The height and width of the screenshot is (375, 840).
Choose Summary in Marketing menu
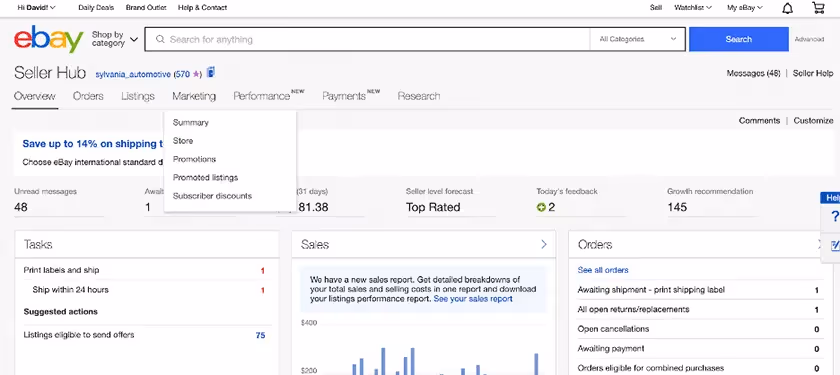[191, 123]
